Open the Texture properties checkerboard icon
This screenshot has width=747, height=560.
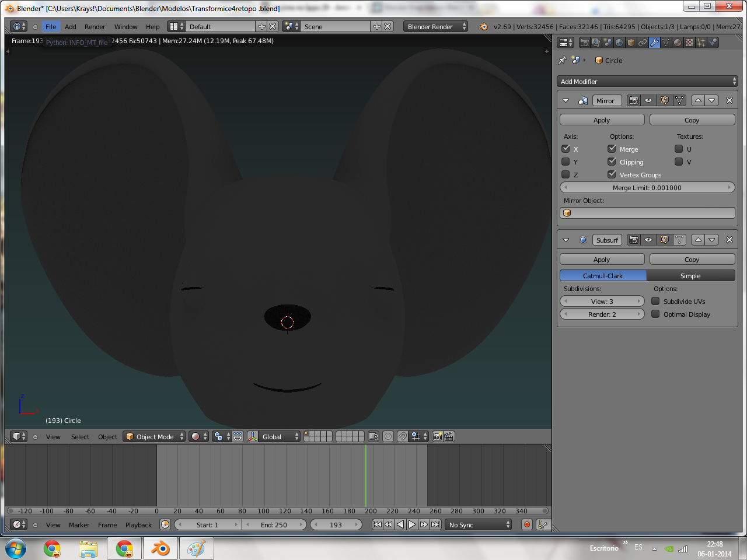pos(689,43)
